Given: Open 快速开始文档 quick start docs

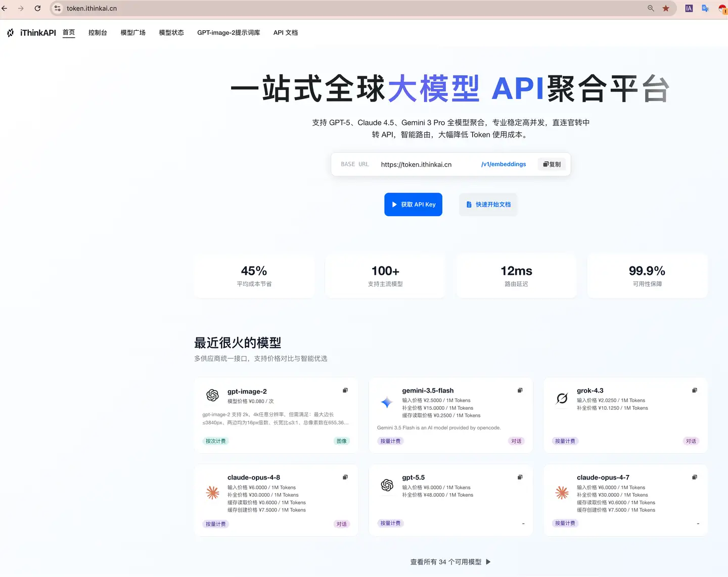Looking at the screenshot, I should (488, 205).
